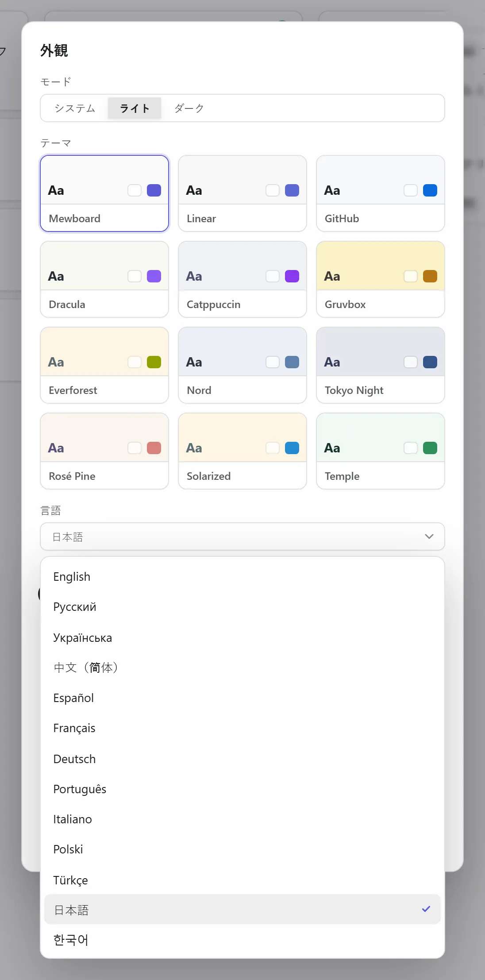This screenshot has height=980, width=485.
Task: Click the green Everforest accent swatch
Action: click(154, 362)
